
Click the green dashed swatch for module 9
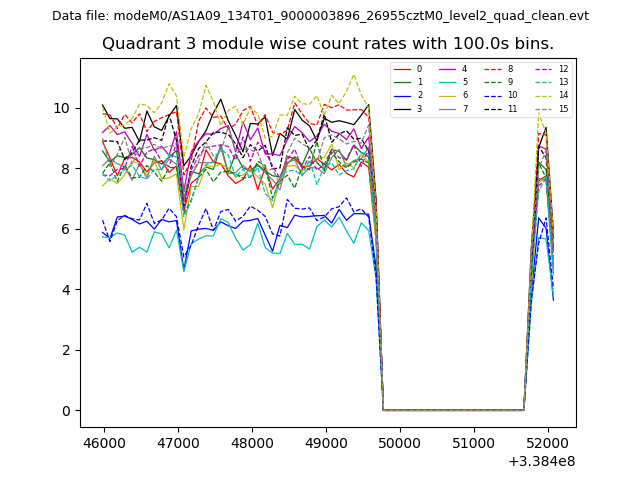pos(492,82)
